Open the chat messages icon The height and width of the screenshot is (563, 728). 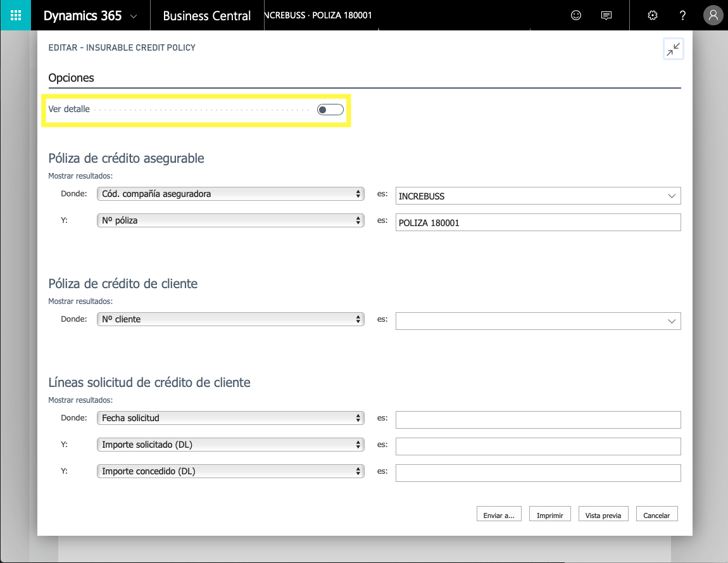tap(606, 15)
